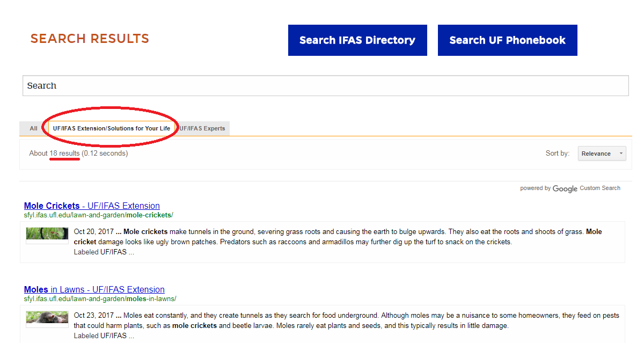The height and width of the screenshot is (343, 644).
Task: Click the Google Custom Search logo
Action: tap(565, 188)
